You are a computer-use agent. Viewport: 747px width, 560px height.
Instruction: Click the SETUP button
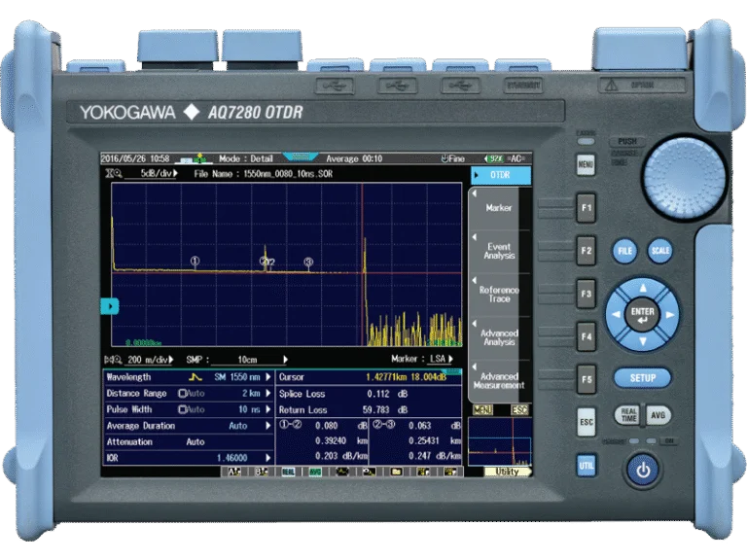[x=643, y=378]
